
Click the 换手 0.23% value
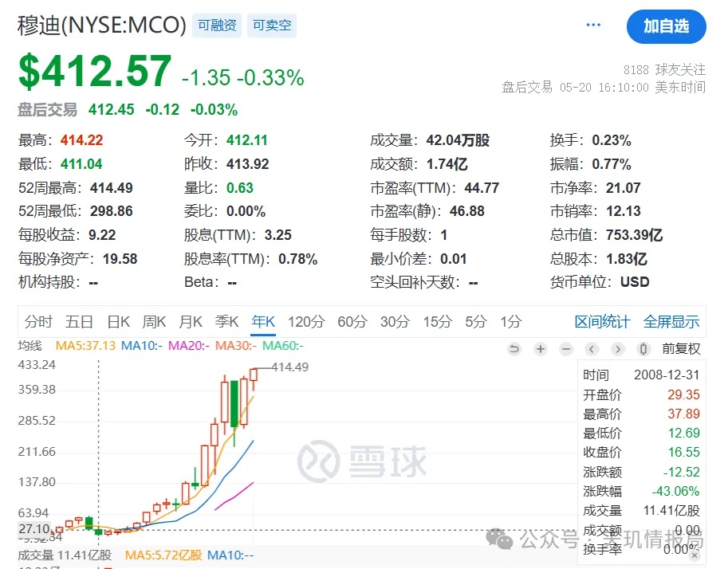pos(612,140)
